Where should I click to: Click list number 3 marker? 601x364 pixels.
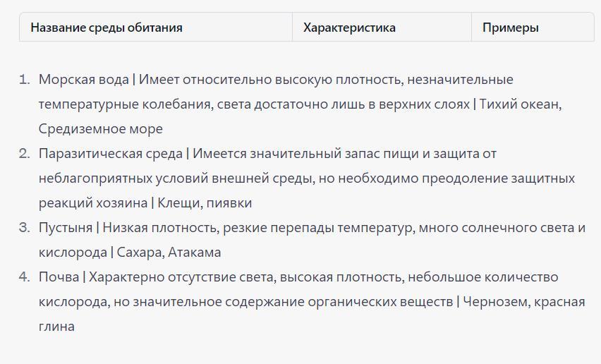(24, 228)
